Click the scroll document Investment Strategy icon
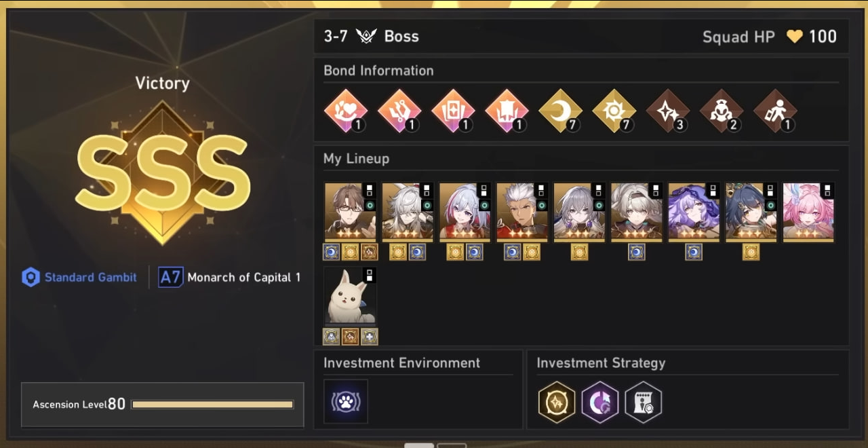Screen dimensions: 868x448 [x=643, y=403]
